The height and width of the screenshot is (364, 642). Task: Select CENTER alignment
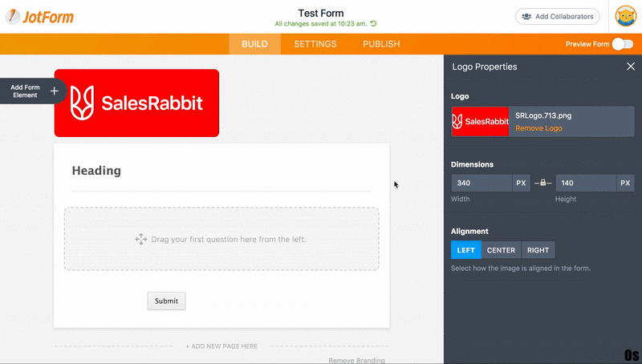point(501,250)
